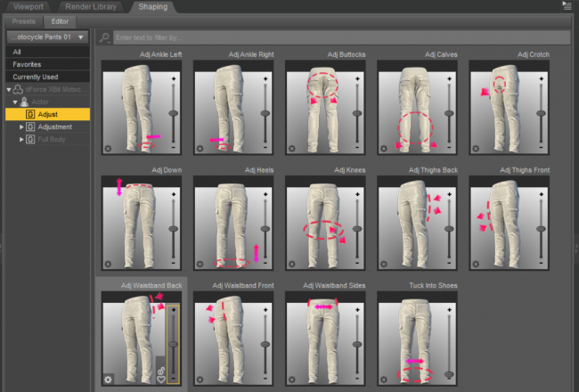The width and height of the screenshot is (579, 392).
Task: Select the Currently Used filter
Action: point(36,77)
